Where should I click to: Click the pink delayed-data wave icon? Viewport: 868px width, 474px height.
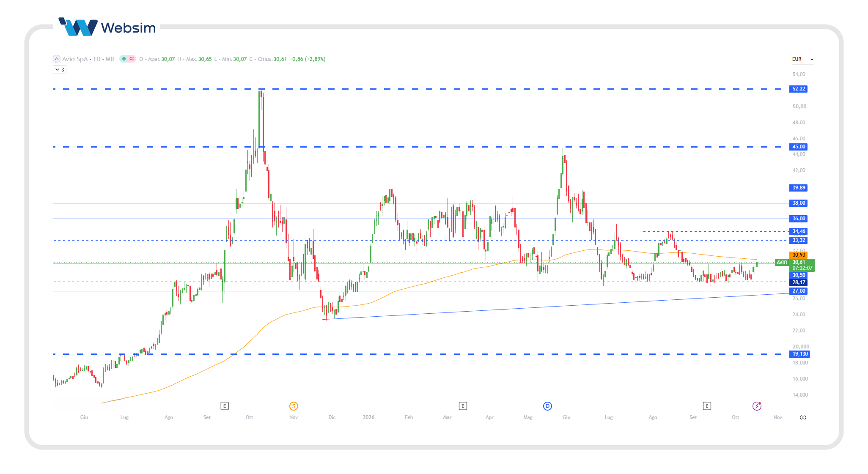pos(132,59)
